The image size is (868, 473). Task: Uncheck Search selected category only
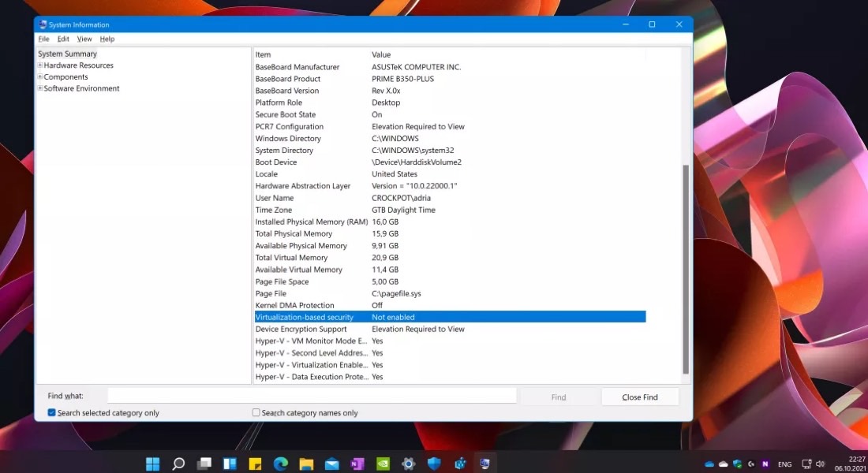[x=51, y=412]
